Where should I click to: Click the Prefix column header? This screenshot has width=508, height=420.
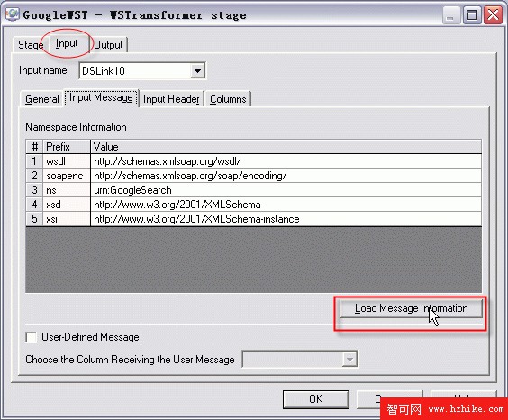click(67, 147)
